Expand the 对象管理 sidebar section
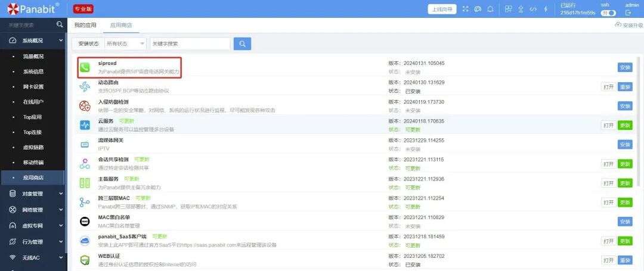 click(x=33, y=194)
